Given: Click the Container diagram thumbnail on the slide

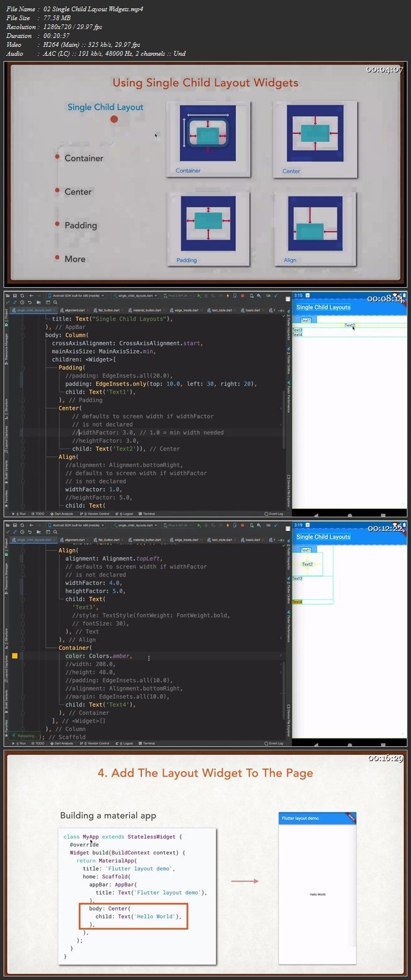Looking at the screenshot, I should coord(208,139).
